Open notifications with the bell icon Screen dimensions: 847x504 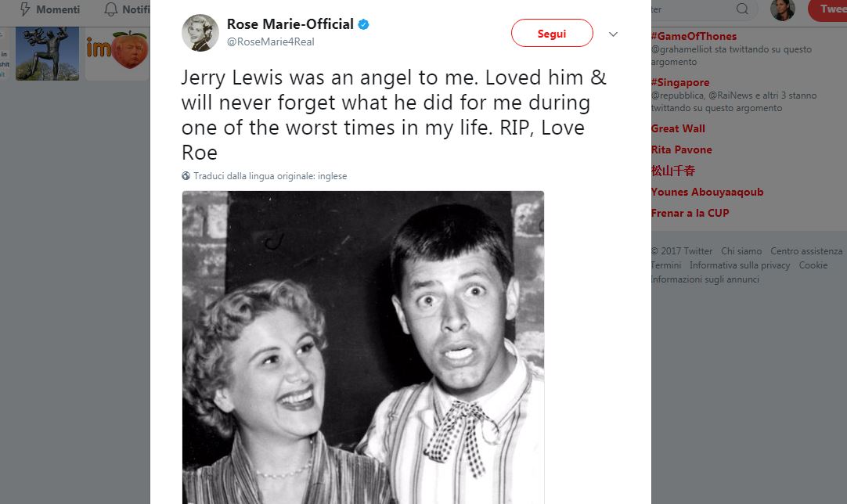coord(109,10)
